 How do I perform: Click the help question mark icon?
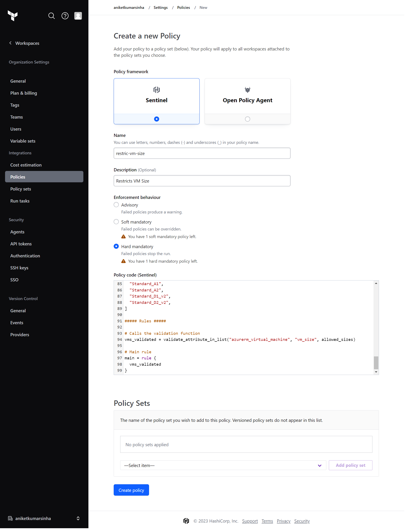point(65,16)
